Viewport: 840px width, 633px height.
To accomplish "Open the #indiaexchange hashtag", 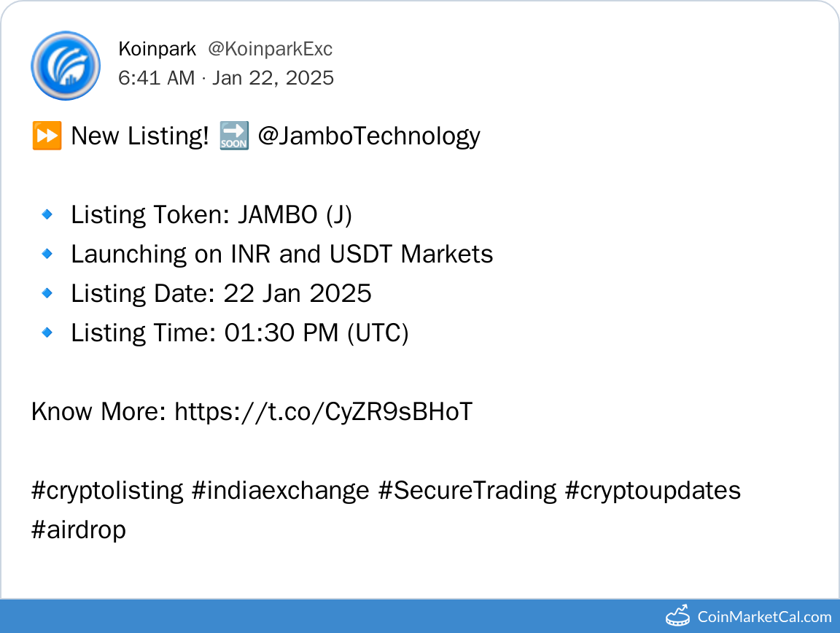I will click(280, 490).
